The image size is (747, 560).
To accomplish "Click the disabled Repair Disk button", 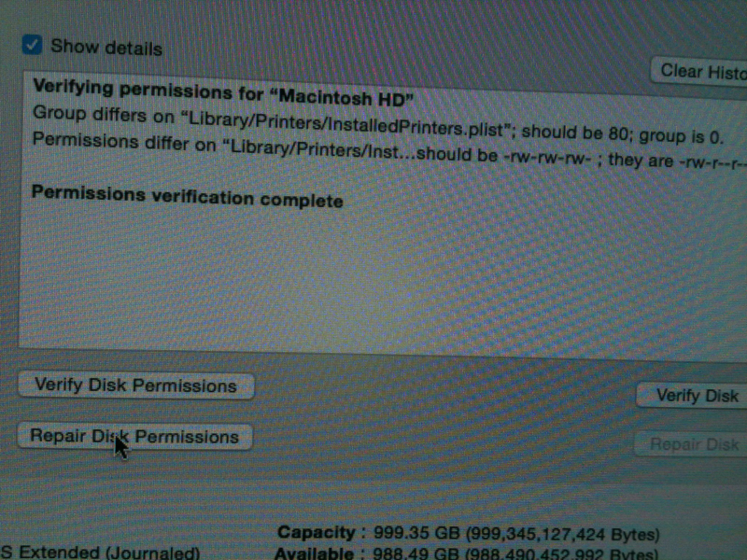I will point(691,444).
